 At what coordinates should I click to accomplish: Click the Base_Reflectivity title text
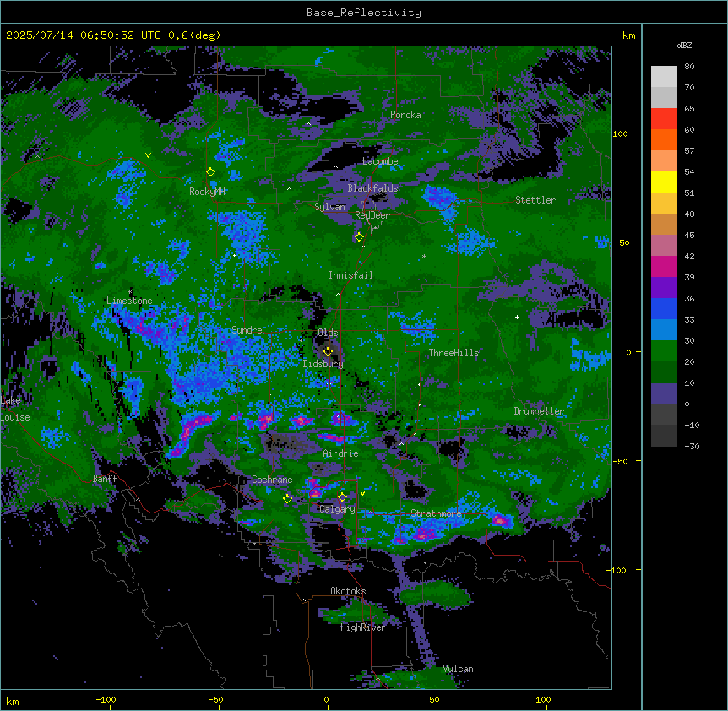tap(364, 13)
